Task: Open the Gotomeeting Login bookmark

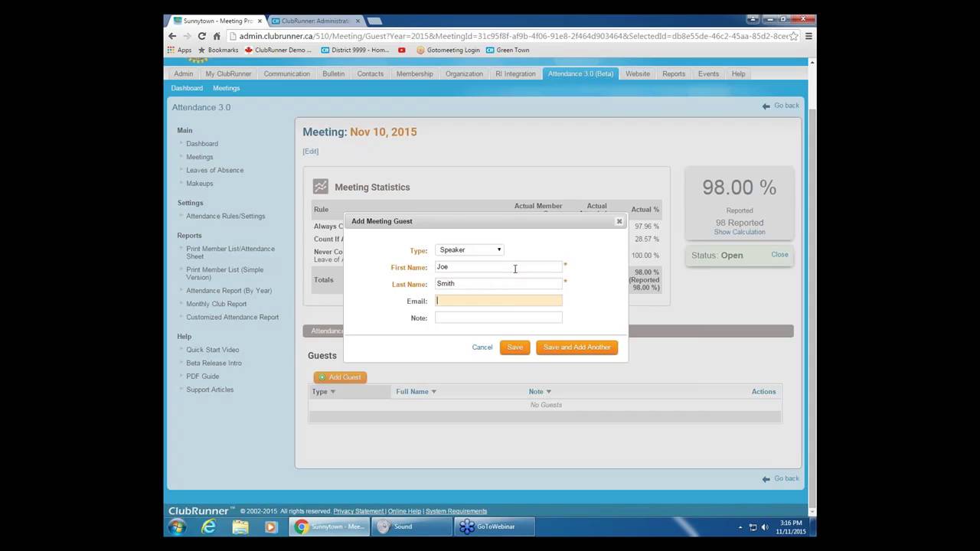Action: coord(449,50)
